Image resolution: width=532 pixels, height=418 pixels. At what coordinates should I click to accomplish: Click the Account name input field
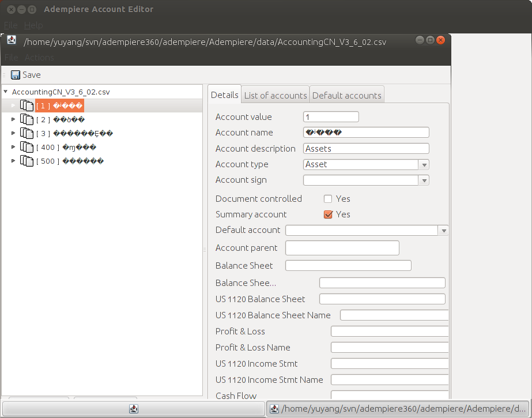366,133
